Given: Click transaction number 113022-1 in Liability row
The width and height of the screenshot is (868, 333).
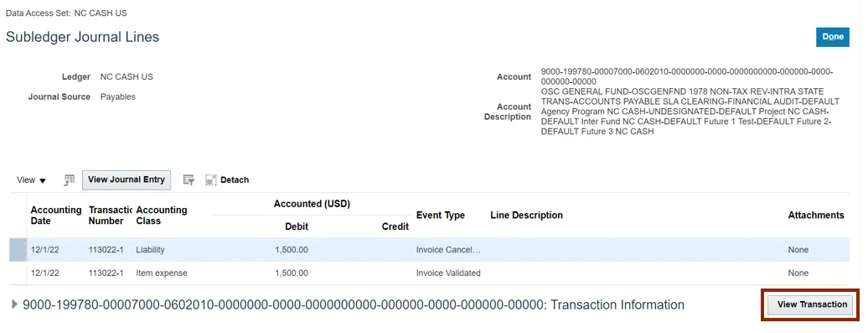Looking at the screenshot, I should [106, 250].
